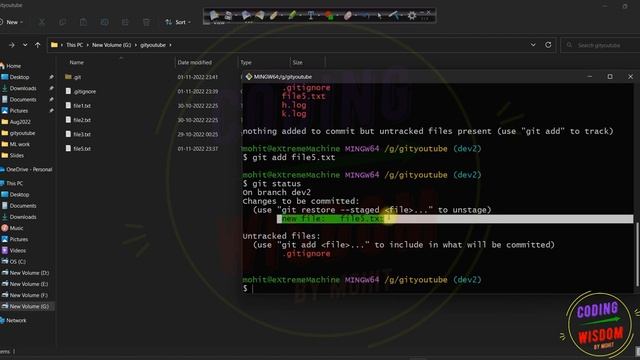
Task: Click gityoutube breadcrumb segment
Action: [153, 45]
